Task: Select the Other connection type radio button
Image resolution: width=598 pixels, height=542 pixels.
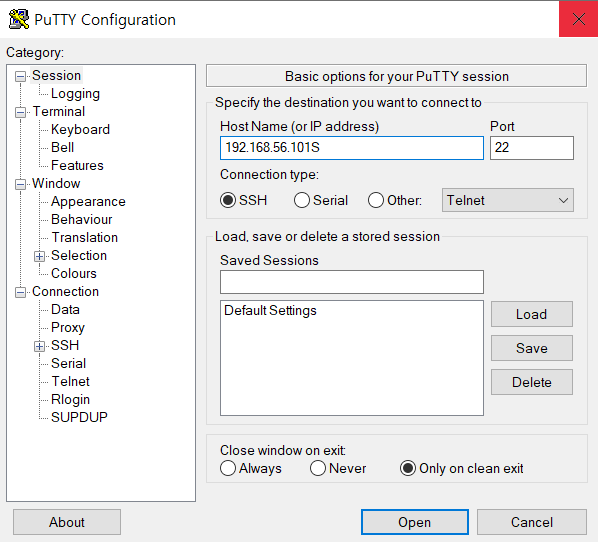Action: coord(376,200)
